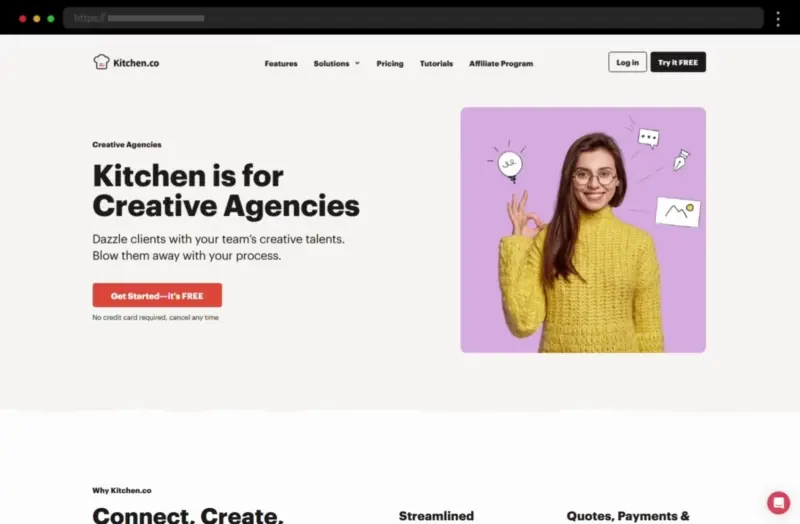Click the Kitchen.co brand name text
This screenshot has width=800, height=524.
pyautogui.click(x=136, y=63)
